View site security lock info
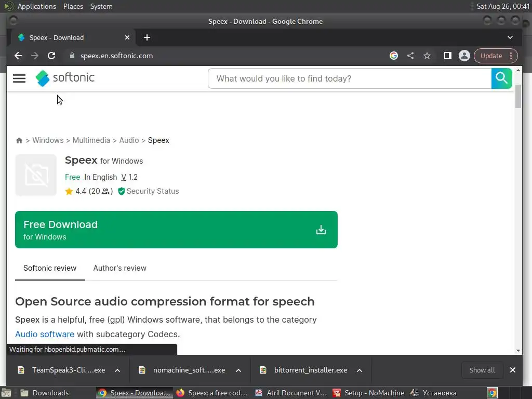 (72, 56)
